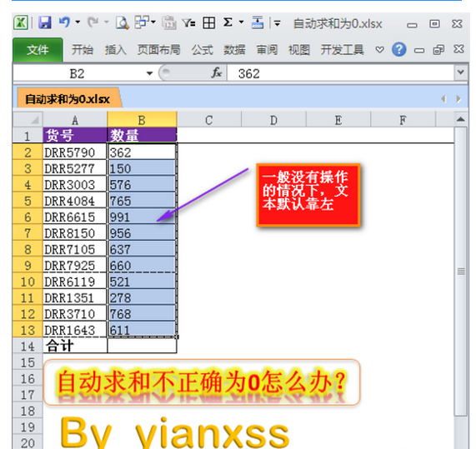The width and height of the screenshot is (476, 449).
Task: Open Excel Help question mark
Action: tap(399, 49)
